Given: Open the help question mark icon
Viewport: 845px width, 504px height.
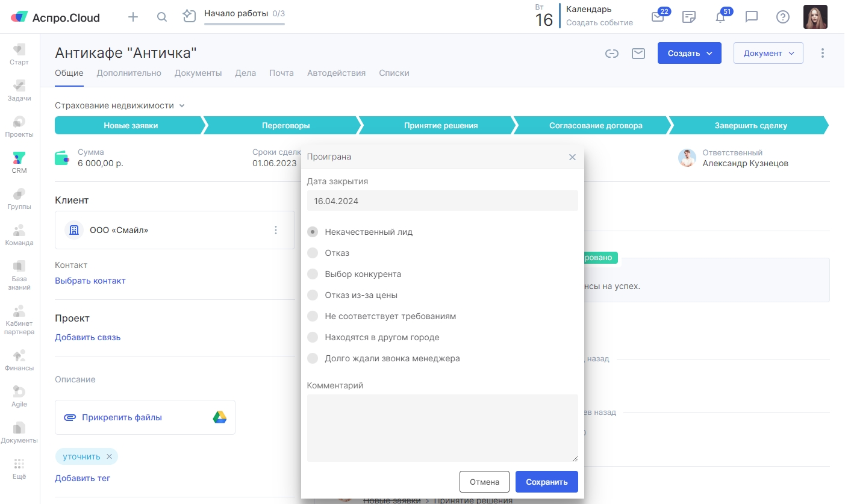Looking at the screenshot, I should click(x=782, y=17).
